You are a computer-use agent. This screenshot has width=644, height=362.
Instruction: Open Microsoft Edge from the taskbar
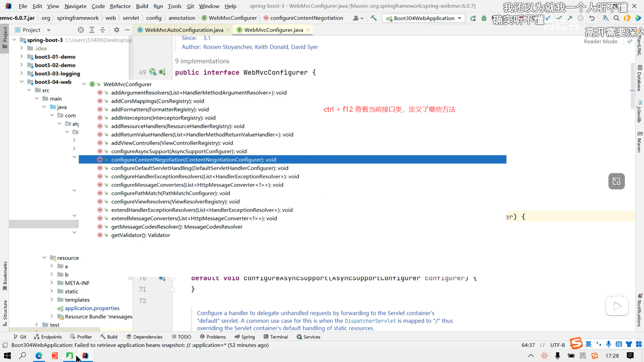pyautogui.click(x=39, y=356)
